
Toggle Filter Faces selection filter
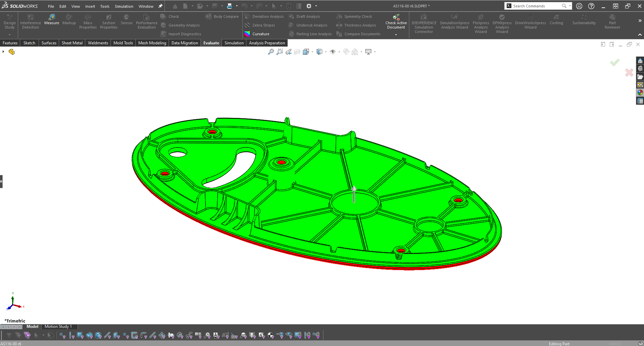tap(80, 335)
